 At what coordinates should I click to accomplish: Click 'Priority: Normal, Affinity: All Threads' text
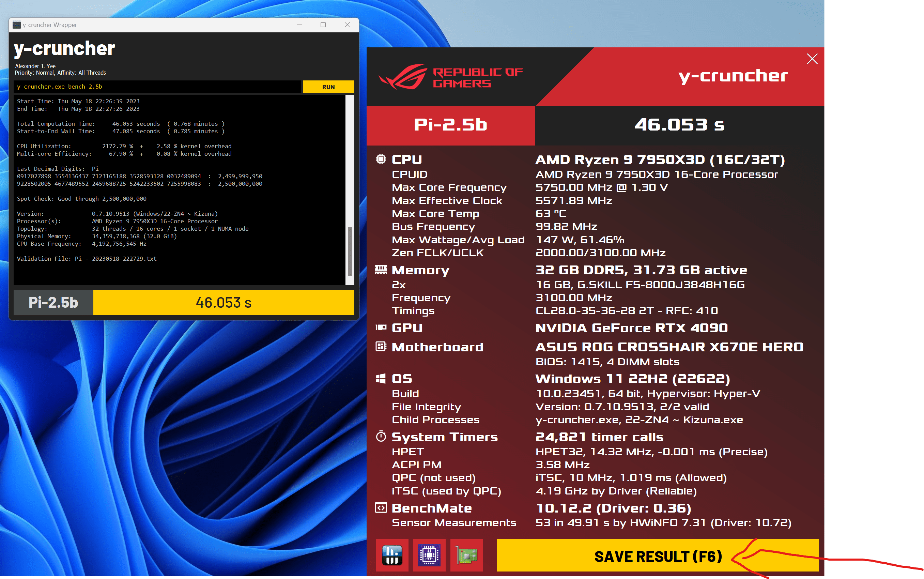tap(61, 73)
